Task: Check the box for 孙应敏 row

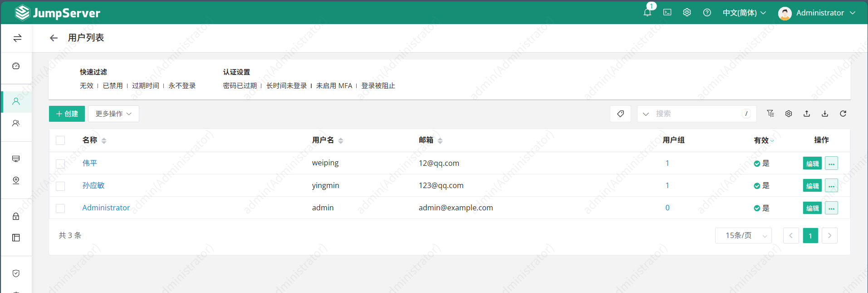Action: click(x=60, y=186)
